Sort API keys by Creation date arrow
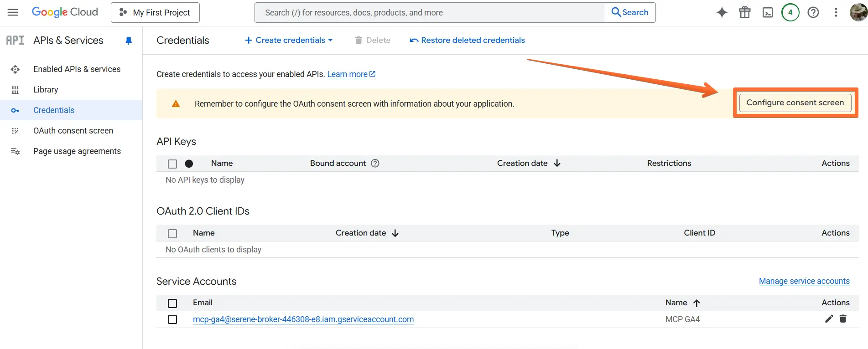The height and width of the screenshot is (349, 868). tap(557, 163)
